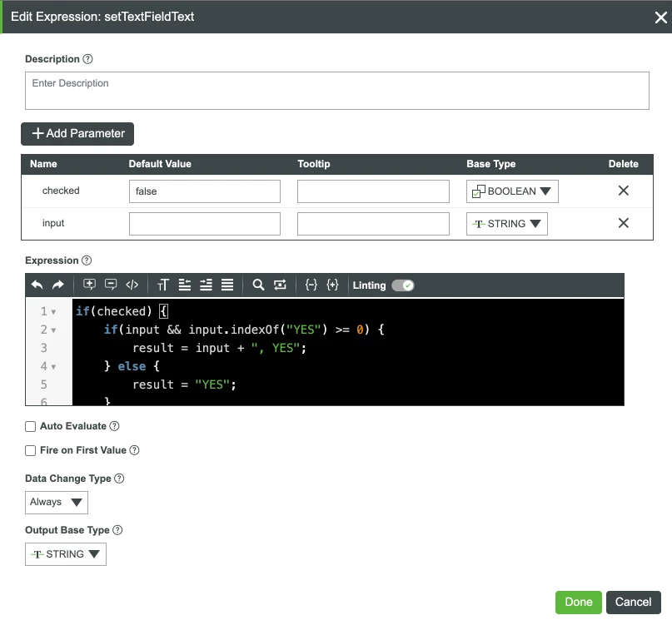Click the Tooltip column header
Viewport: 672px width, 625px height.
pos(314,164)
